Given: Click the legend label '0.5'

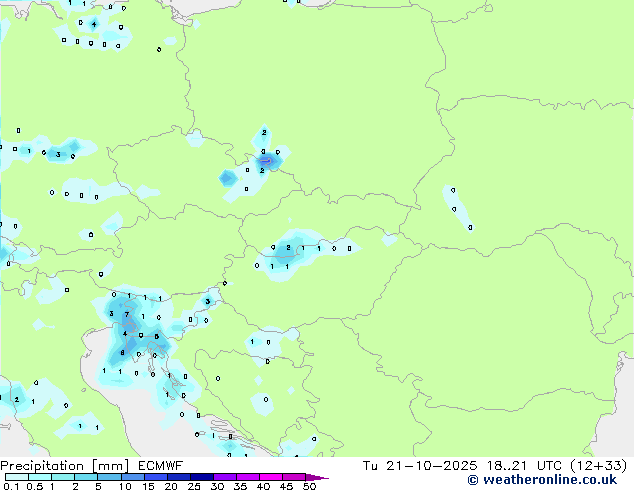Looking at the screenshot, I should tap(35, 486).
